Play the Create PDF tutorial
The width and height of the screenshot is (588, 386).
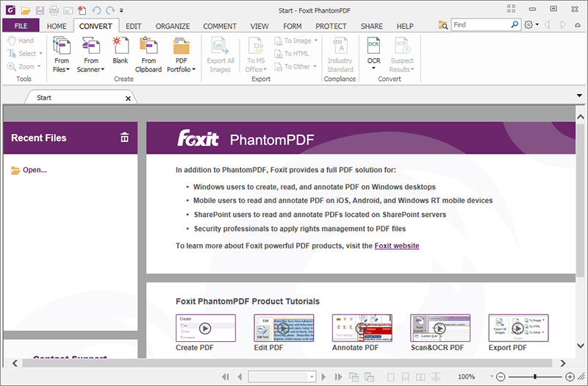click(206, 328)
